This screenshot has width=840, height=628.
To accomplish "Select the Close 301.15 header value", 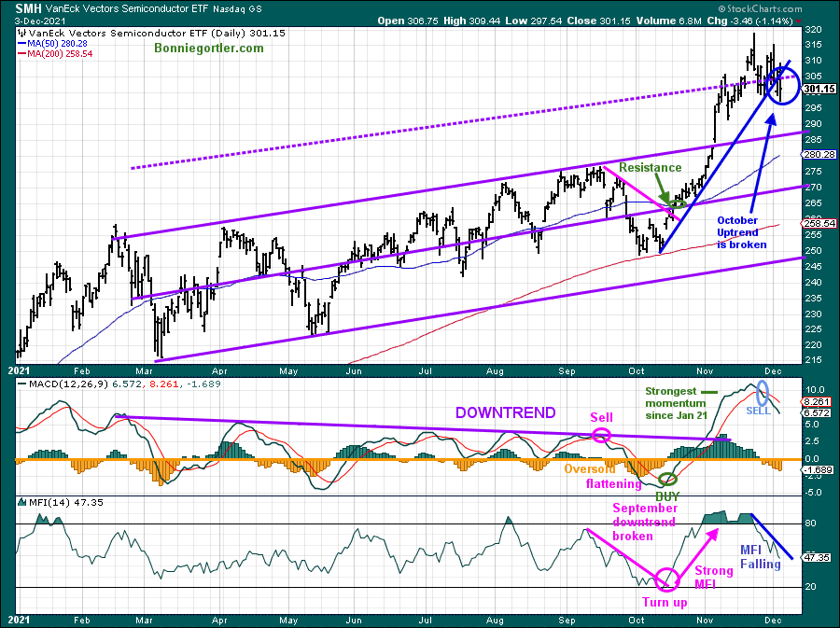I will pos(599,21).
